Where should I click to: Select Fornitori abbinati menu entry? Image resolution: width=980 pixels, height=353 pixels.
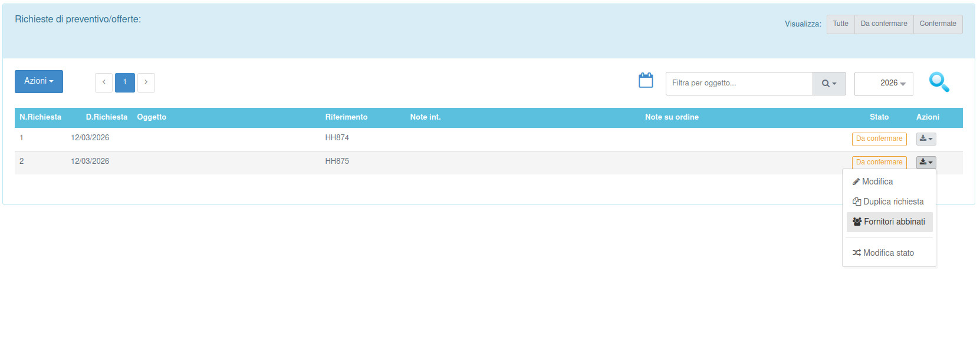pyautogui.click(x=894, y=222)
